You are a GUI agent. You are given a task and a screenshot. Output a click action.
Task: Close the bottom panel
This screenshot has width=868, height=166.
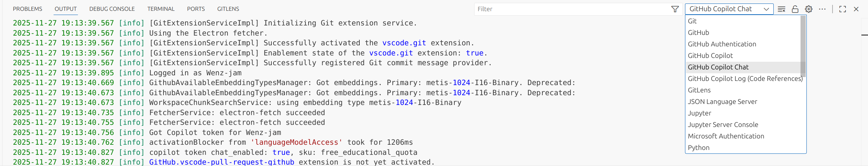856,9
